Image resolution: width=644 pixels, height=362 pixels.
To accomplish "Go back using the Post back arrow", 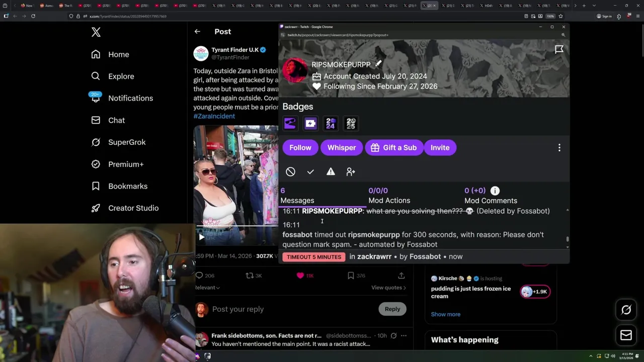I will point(197,32).
